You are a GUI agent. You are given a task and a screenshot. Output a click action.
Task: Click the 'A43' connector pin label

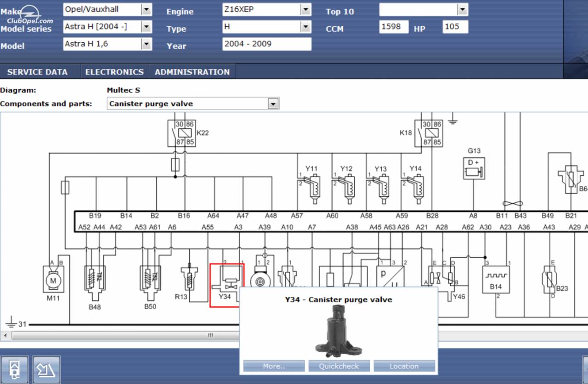tap(549, 227)
